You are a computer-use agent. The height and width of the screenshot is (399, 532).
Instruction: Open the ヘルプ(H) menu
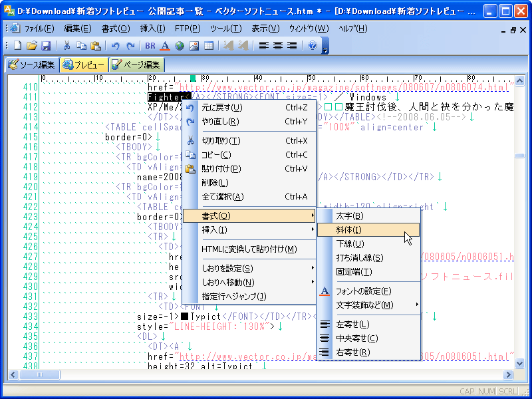353,29
